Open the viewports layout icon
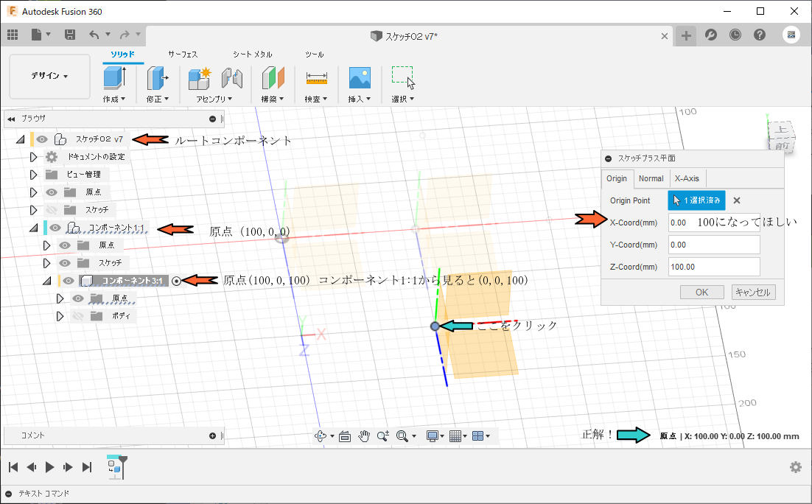 click(478, 436)
